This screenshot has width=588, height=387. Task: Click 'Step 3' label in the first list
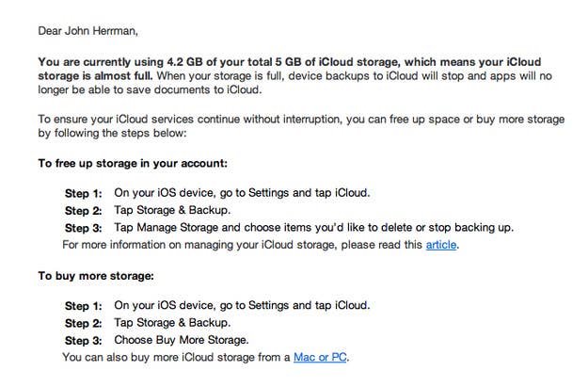(x=83, y=228)
